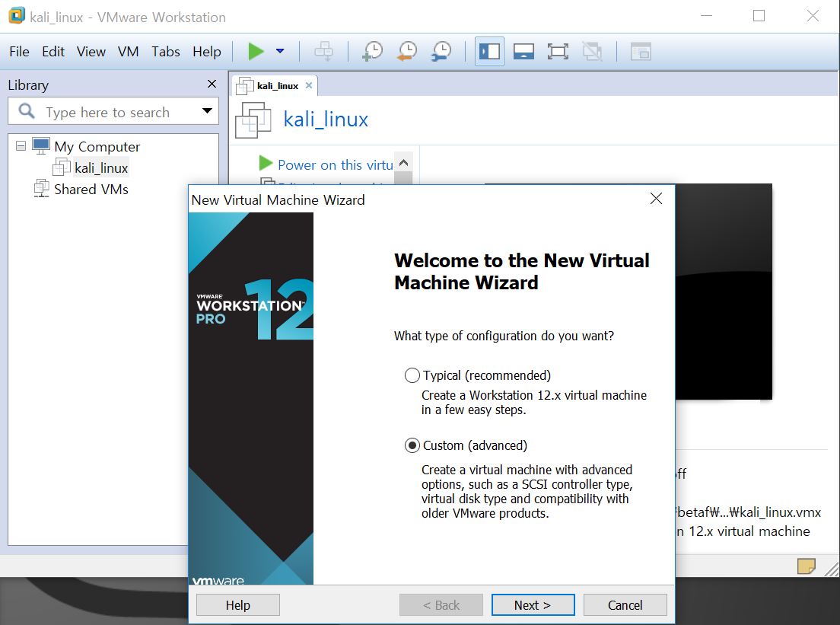Select the Custom (advanced) radio option

click(x=412, y=445)
